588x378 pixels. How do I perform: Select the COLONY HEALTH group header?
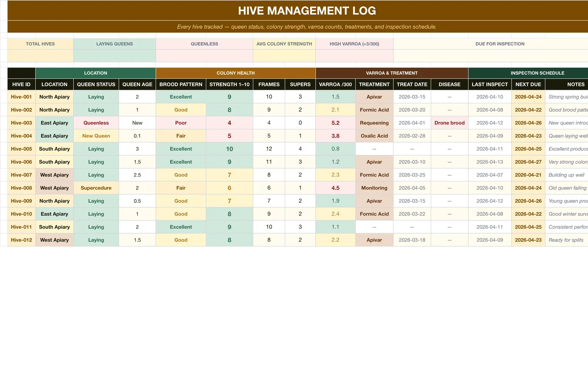[x=236, y=73]
